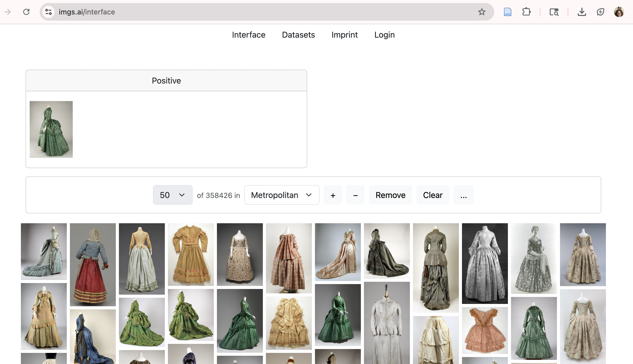This screenshot has width=633, height=364.
Task: Select the peach bodice mint skirt thumbnail
Action: (x=142, y=259)
